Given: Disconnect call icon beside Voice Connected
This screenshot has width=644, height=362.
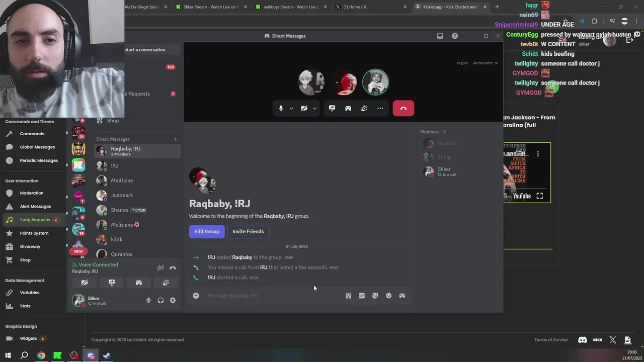Looking at the screenshot, I should click(173, 268).
